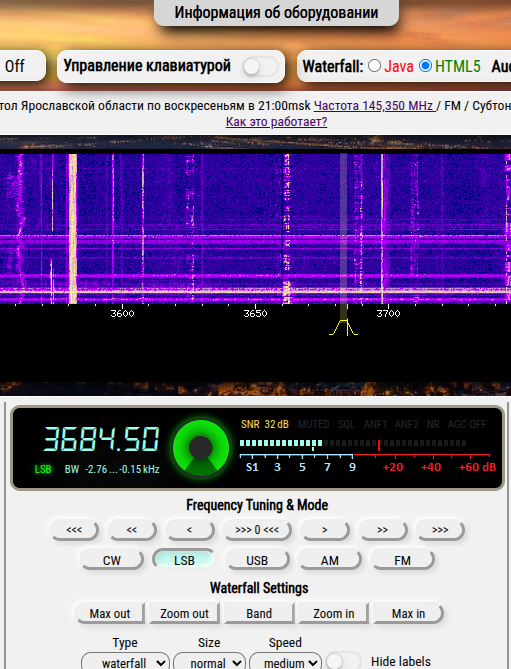Click the Zoom out waterfall button

(184, 614)
